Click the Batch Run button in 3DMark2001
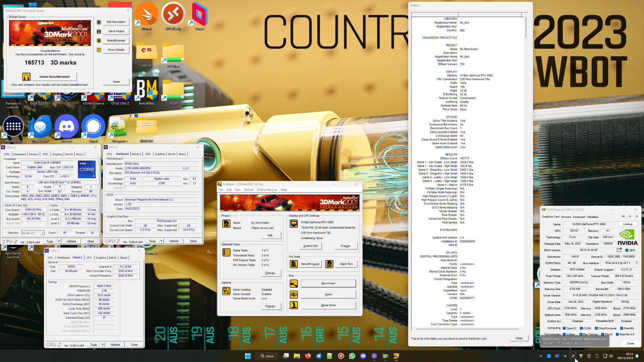This screenshot has height=362, width=644. click(x=346, y=264)
